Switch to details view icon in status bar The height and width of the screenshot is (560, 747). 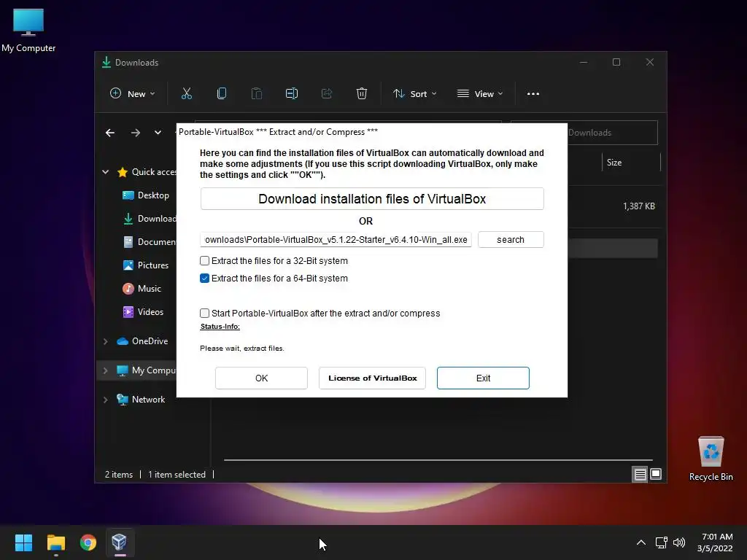(640, 474)
